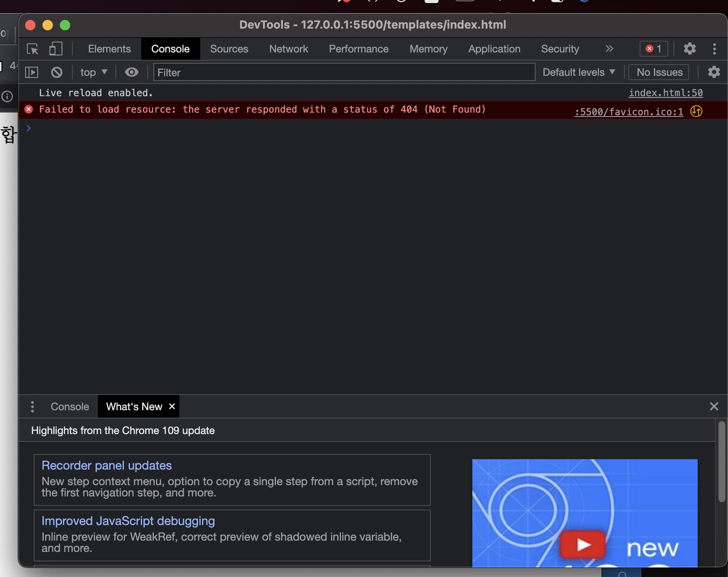Image resolution: width=728 pixels, height=577 pixels.
Task: Activate the inspect element picker icon
Action: point(32,49)
